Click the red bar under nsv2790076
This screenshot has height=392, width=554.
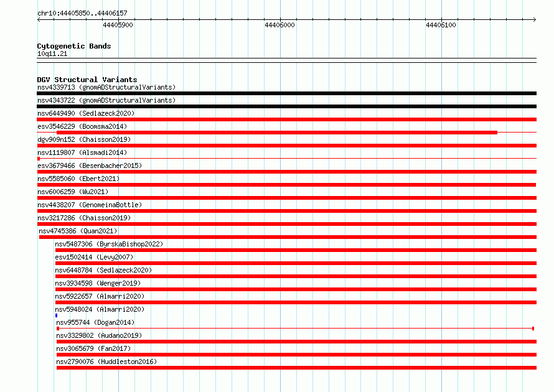coord(296,368)
